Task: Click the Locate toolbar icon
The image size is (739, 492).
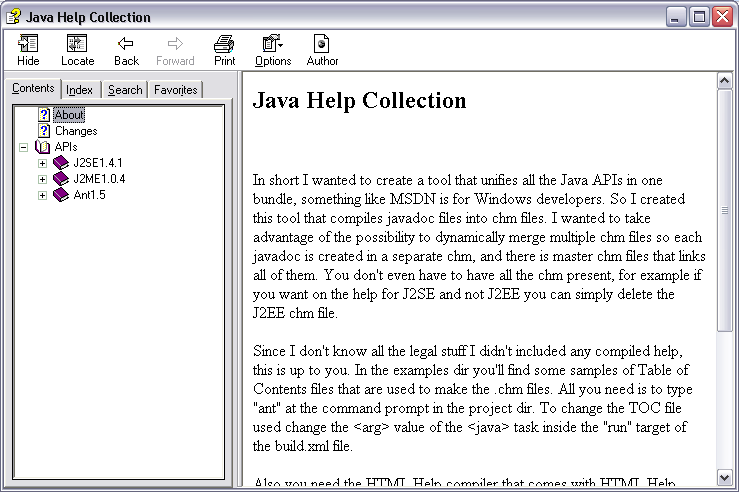Action: pos(77,44)
